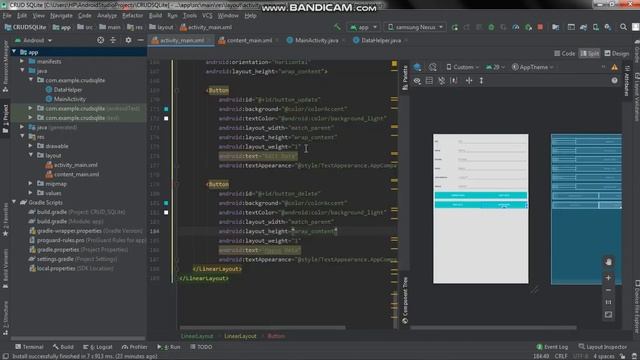
Task: Open the Event Log
Action: coord(552,347)
